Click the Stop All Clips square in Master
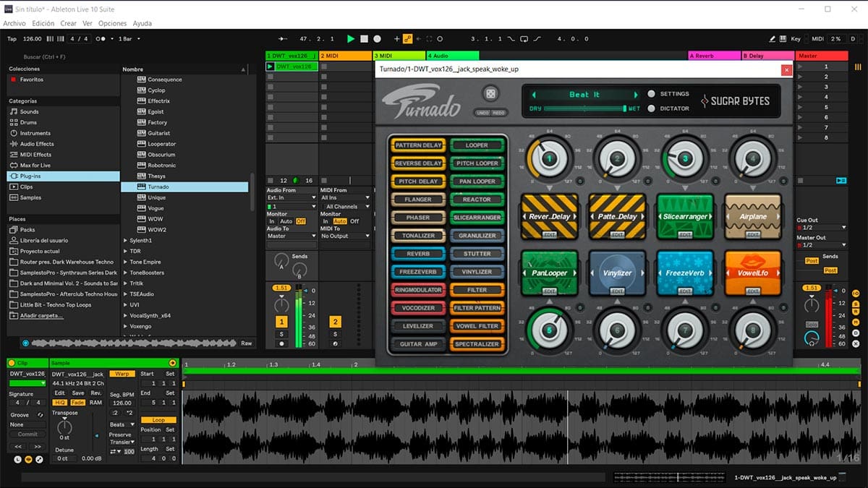The image size is (868, 488). pyautogui.click(x=800, y=180)
